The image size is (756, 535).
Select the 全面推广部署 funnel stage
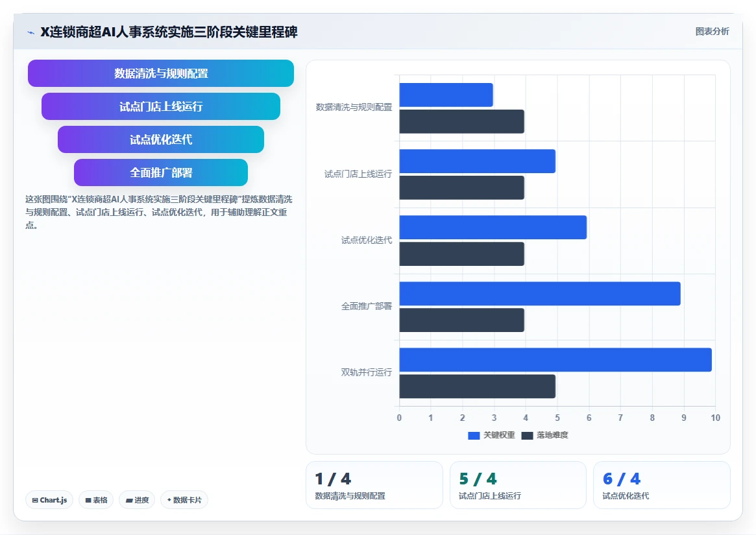[x=160, y=172]
